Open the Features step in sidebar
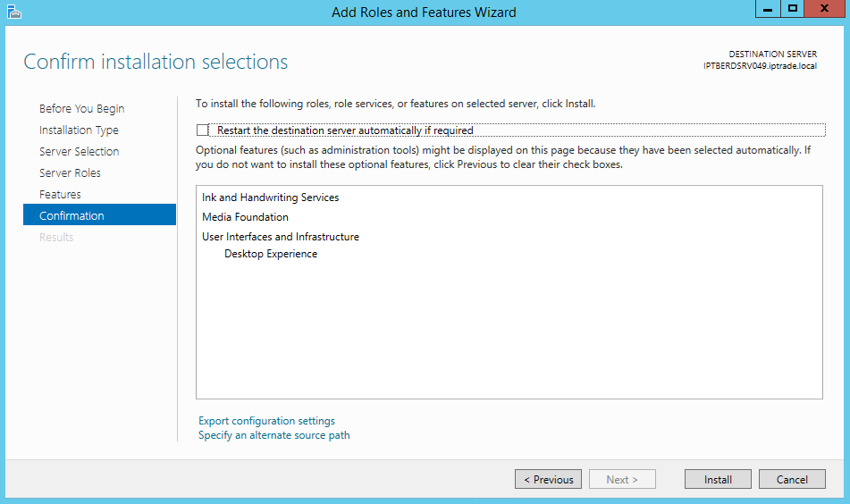 pos(60,194)
